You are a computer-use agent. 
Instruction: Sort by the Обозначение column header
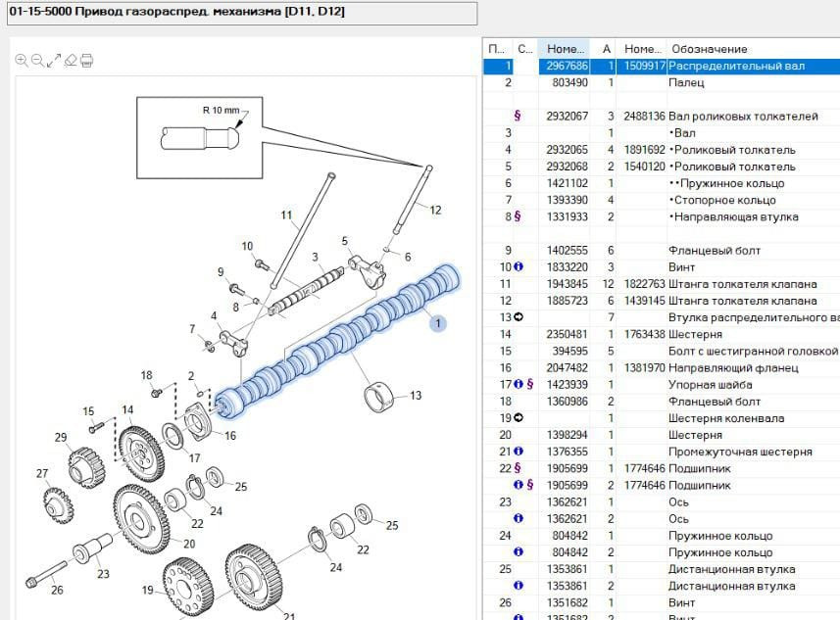click(751, 49)
